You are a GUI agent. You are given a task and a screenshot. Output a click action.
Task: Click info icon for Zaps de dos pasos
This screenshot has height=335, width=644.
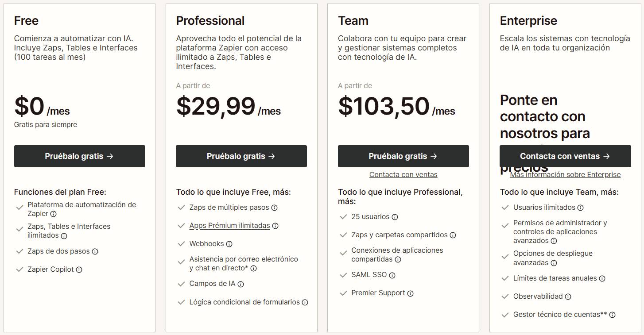tap(95, 251)
